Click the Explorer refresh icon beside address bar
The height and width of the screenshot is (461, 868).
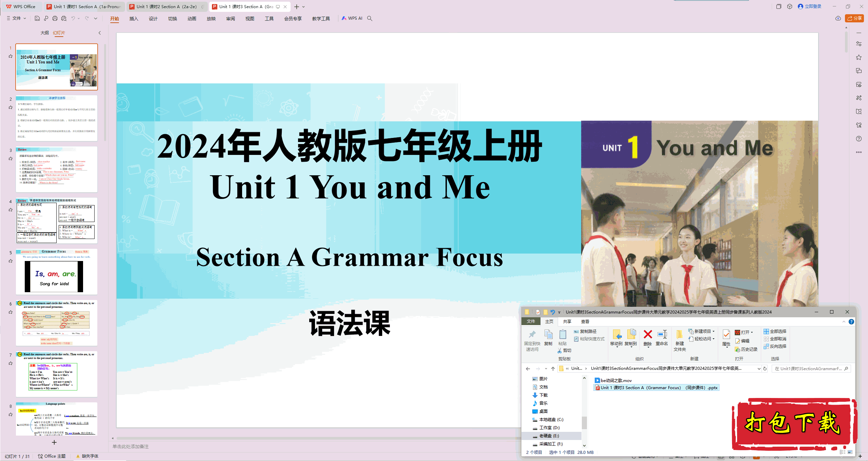coord(765,368)
